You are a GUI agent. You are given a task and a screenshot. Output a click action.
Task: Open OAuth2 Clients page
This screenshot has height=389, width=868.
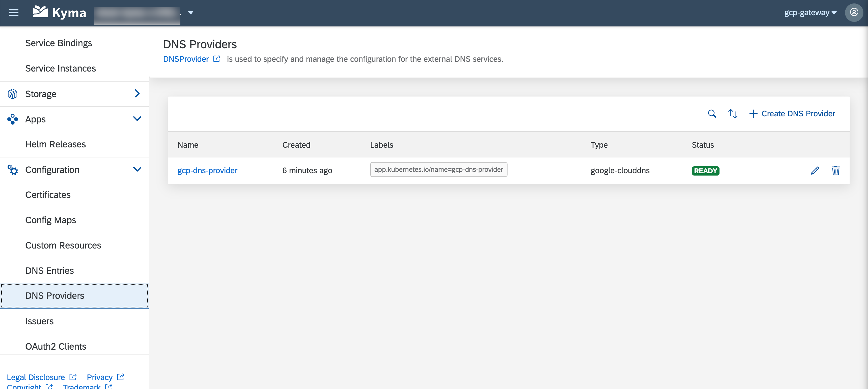click(56, 346)
